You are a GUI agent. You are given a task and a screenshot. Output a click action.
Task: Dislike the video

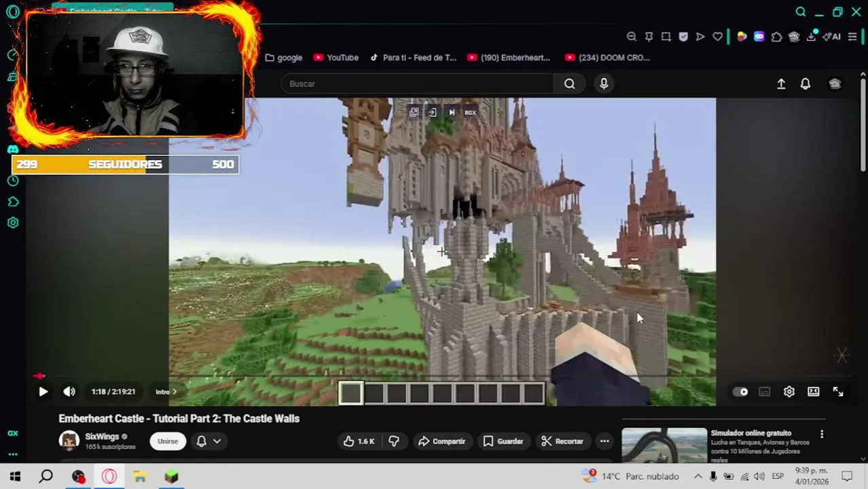[394, 441]
